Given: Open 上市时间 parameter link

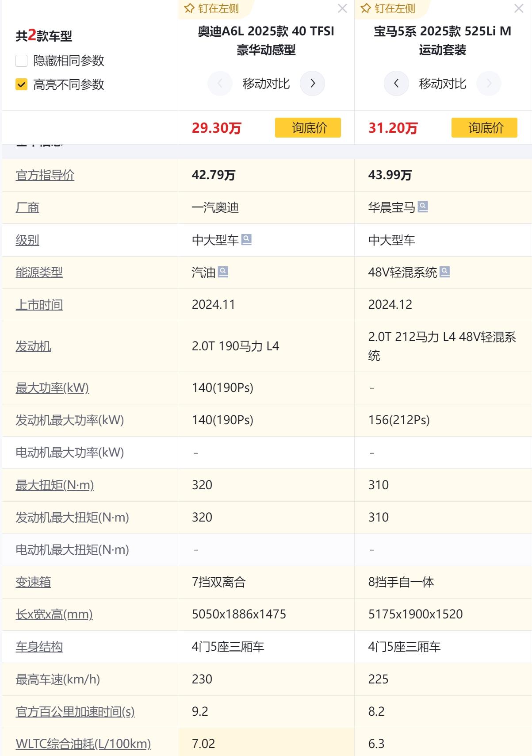Looking at the screenshot, I should coord(39,305).
